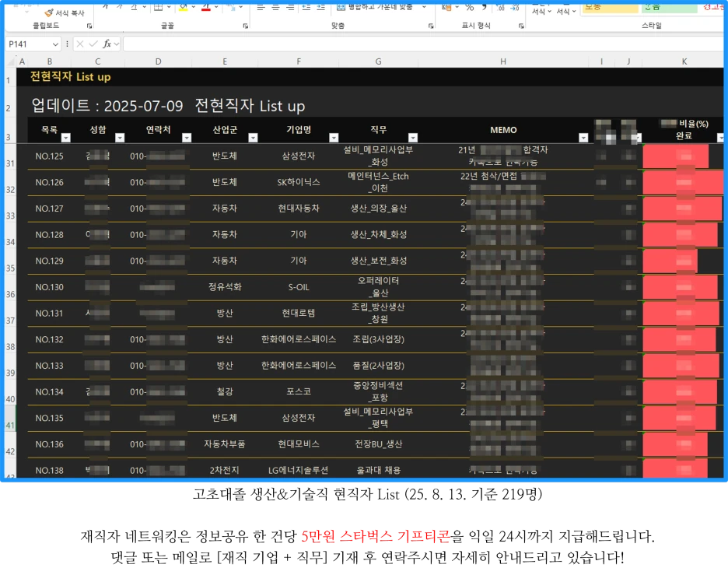The width and height of the screenshot is (728, 575).
Task: Apply percent style format
Action: (x=470, y=7)
